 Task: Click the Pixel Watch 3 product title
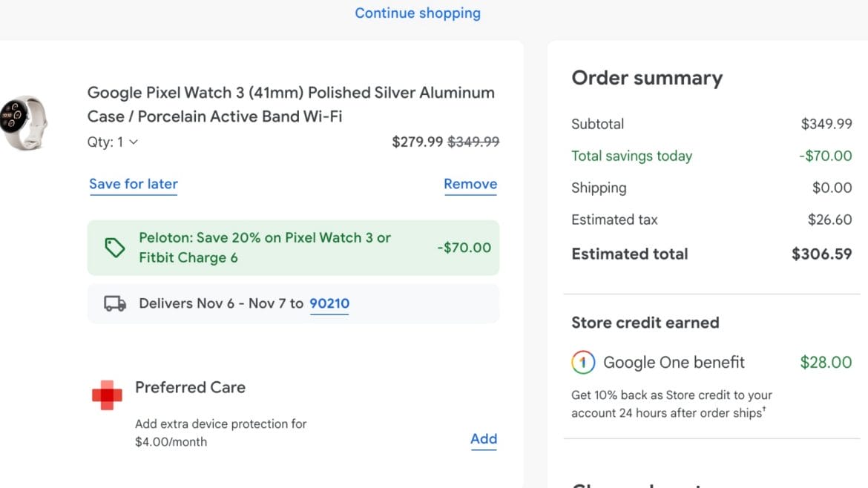coord(290,105)
